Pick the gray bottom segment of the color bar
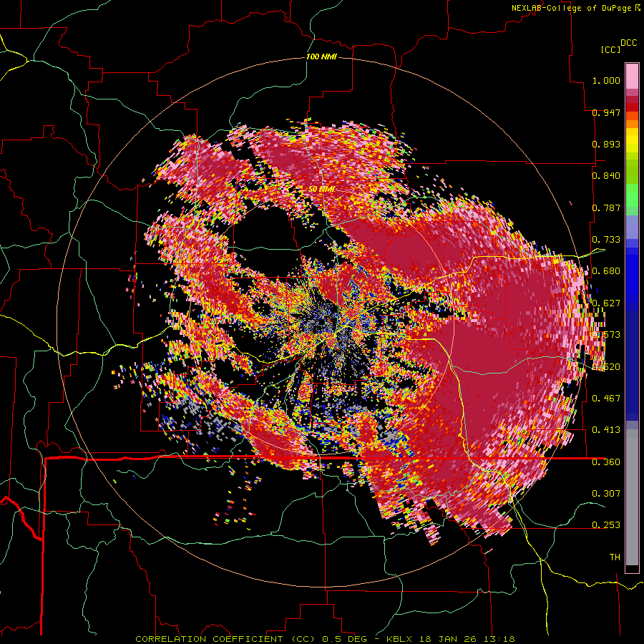The image size is (644, 644). click(x=632, y=497)
